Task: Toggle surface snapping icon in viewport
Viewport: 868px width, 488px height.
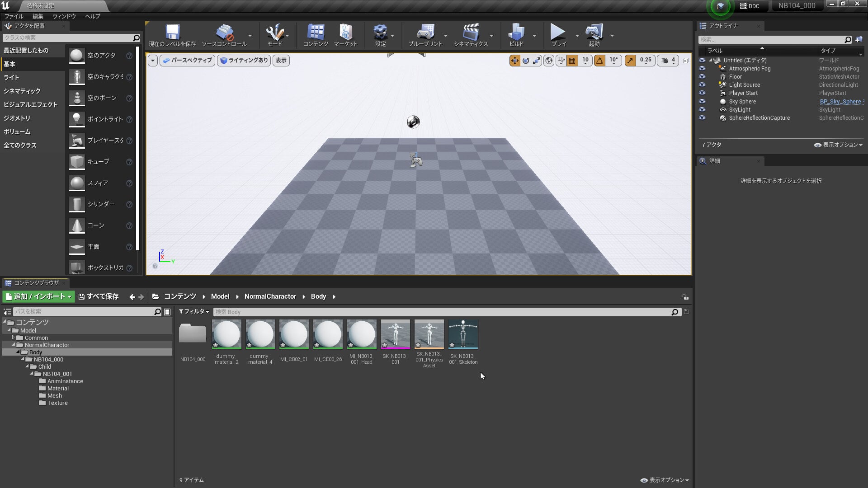Action: pyautogui.click(x=561, y=61)
